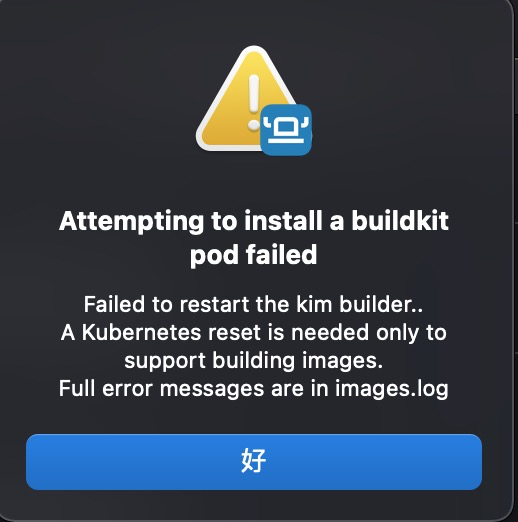This screenshot has width=518, height=522.
Task: Click the word 'install' in the heading
Action: 283,221
